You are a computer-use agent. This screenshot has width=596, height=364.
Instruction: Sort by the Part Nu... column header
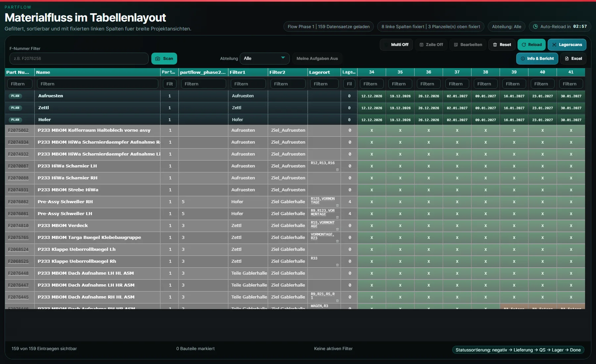pyautogui.click(x=20, y=72)
